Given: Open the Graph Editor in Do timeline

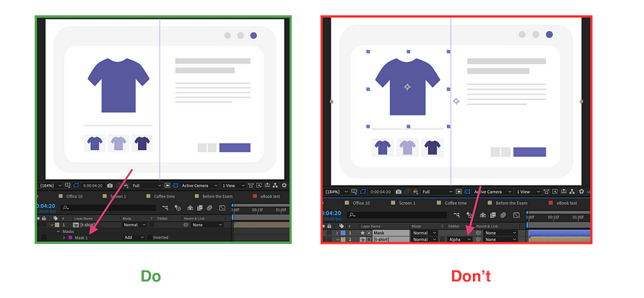Looking at the screenshot, I should click(222, 208).
